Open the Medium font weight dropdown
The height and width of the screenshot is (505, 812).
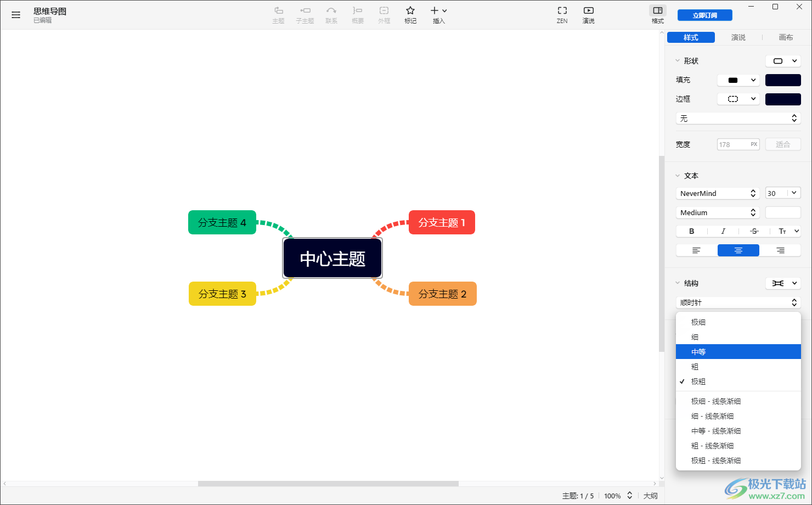pos(718,212)
